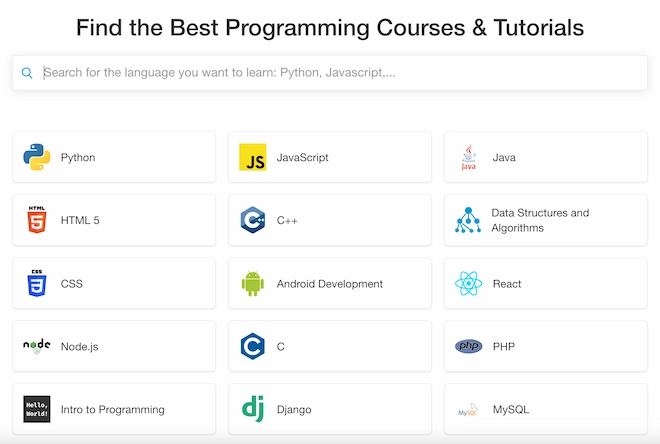Viewport: 660px width, 444px height.
Task: Click the Python snake logo icon
Action: point(37,157)
